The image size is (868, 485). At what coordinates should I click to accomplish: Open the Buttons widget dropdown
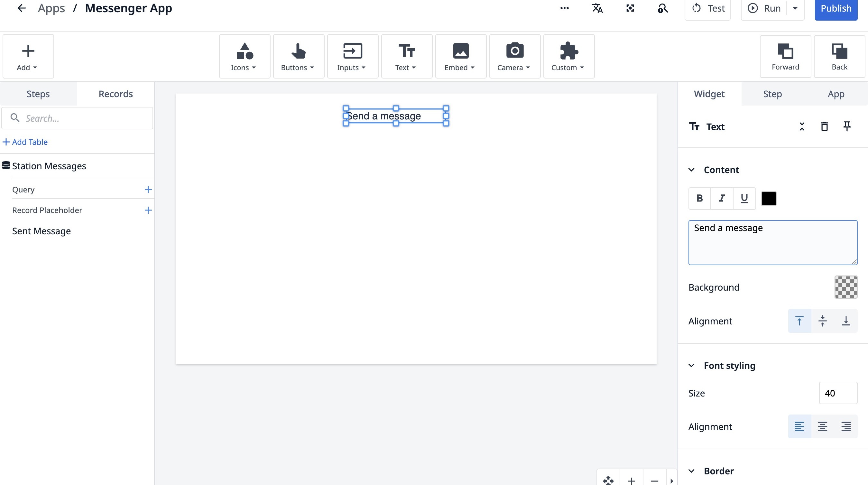click(x=298, y=56)
